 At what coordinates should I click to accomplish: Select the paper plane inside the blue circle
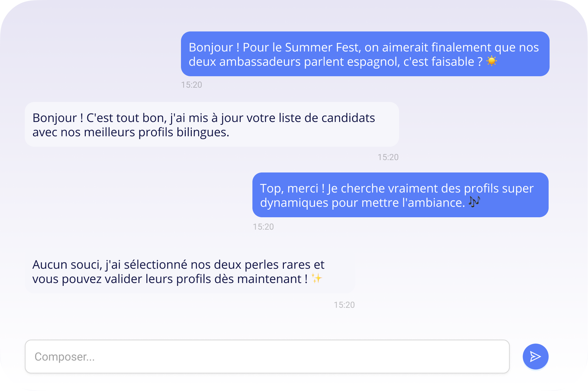535,356
